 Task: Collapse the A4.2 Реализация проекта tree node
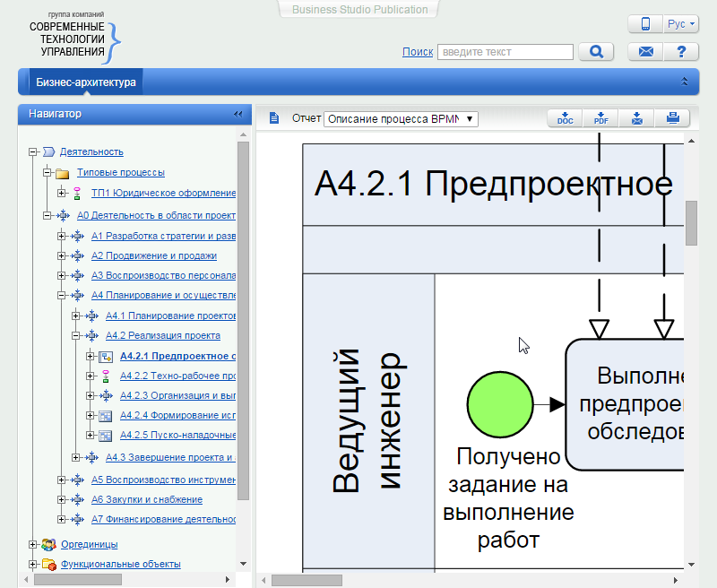click(x=76, y=336)
